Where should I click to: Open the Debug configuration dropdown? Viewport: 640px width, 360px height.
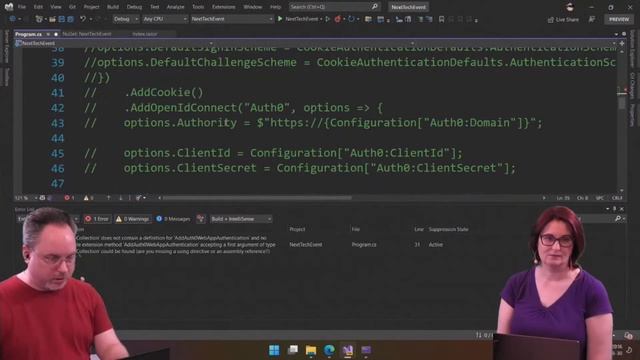126,19
